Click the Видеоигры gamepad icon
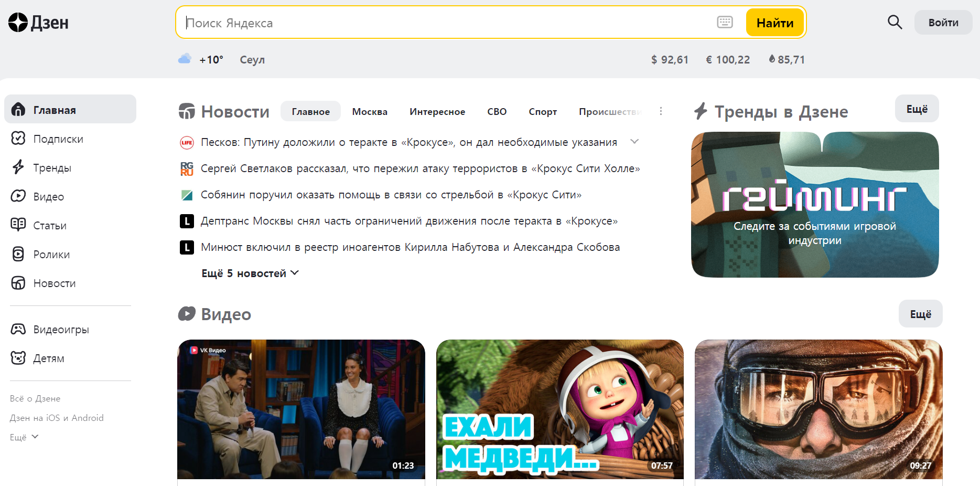Viewport: 980px width, 486px height. click(x=18, y=329)
